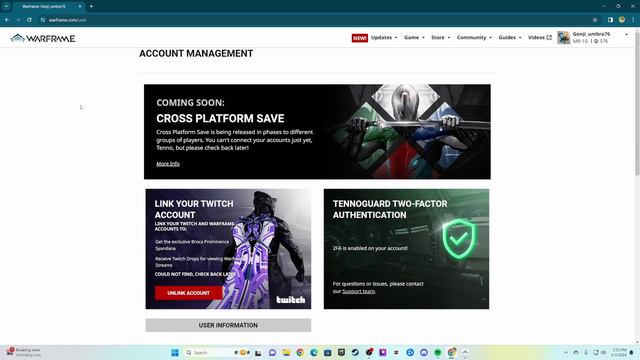Open the browser side panel icon
640x360 pixels.
[x=610, y=20]
